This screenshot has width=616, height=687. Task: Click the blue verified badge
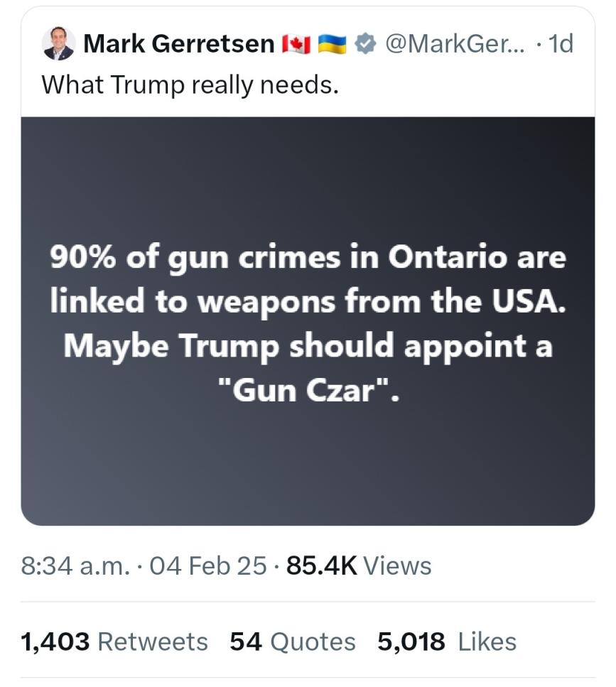point(365,45)
